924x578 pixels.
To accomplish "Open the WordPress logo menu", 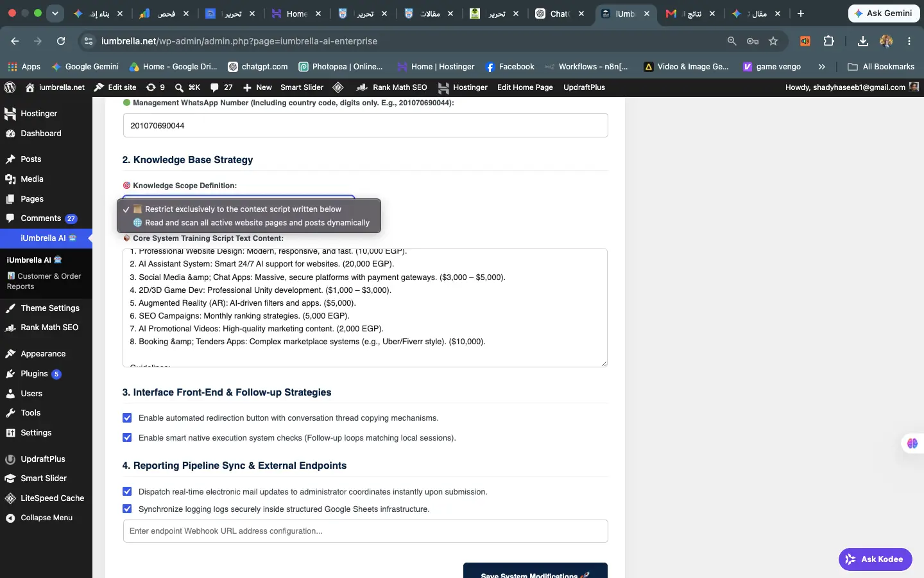I will click(10, 87).
